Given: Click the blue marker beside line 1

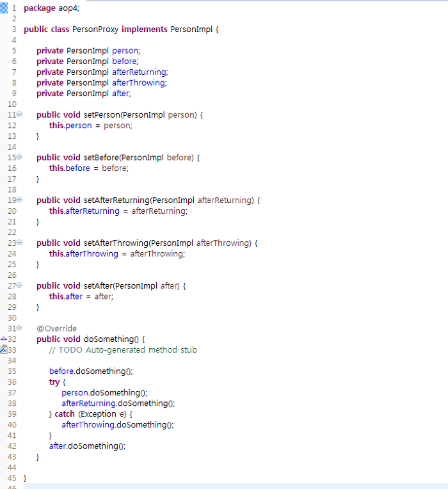Looking at the screenshot, I should (x=4, y=8).
